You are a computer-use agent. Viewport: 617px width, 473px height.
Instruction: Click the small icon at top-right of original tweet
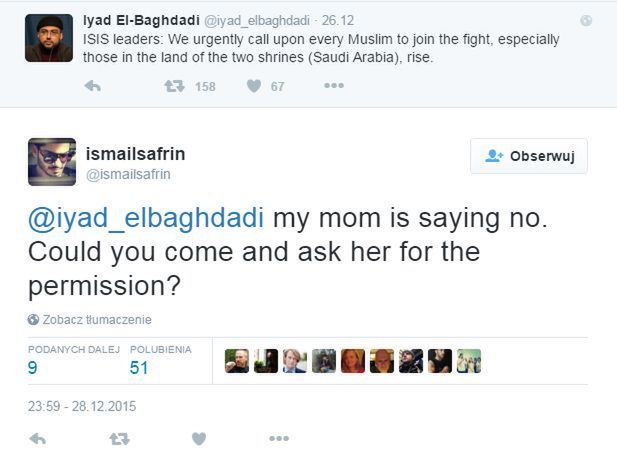[x=586, y=20]
